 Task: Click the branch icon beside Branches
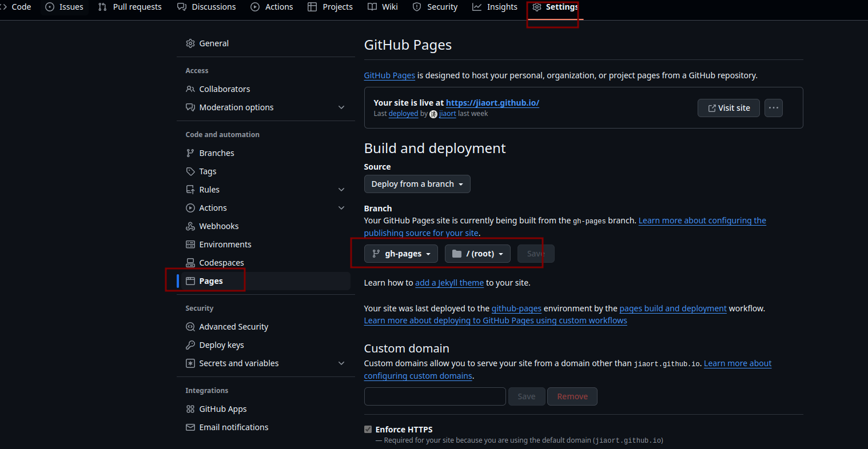[x=190, y=153]
